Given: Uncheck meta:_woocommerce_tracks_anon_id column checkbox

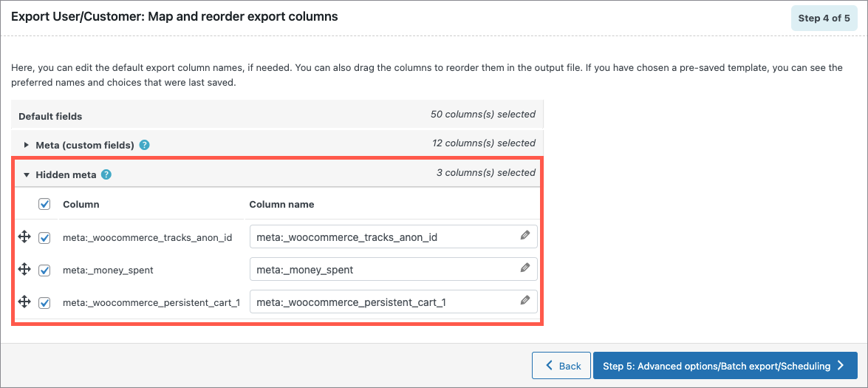Looking at the screenshot, I should (x=44, y=238).
